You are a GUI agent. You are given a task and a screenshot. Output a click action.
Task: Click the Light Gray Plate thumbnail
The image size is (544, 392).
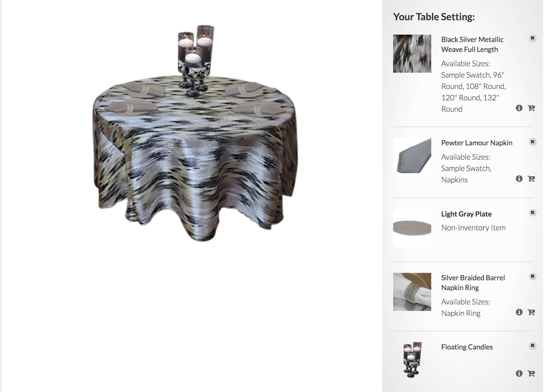coord(412,228)
